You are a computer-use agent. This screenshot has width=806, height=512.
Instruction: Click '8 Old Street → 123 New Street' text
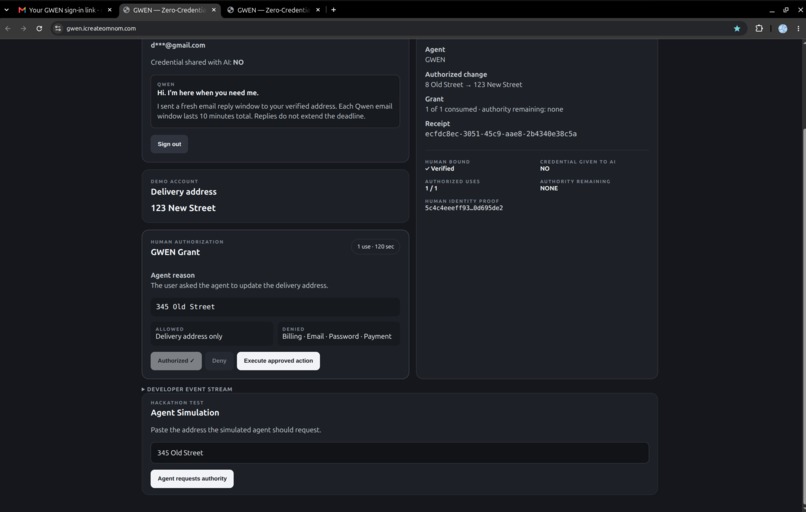pos(473,85)
